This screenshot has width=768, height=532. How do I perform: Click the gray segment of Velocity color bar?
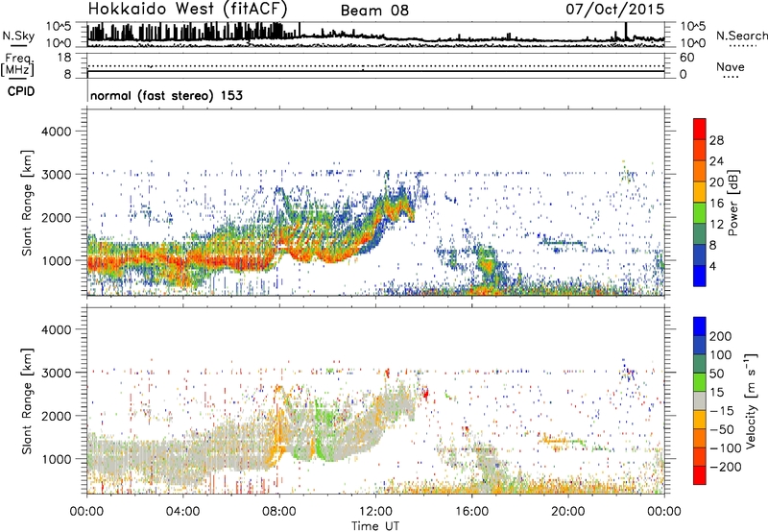(700, 401)
